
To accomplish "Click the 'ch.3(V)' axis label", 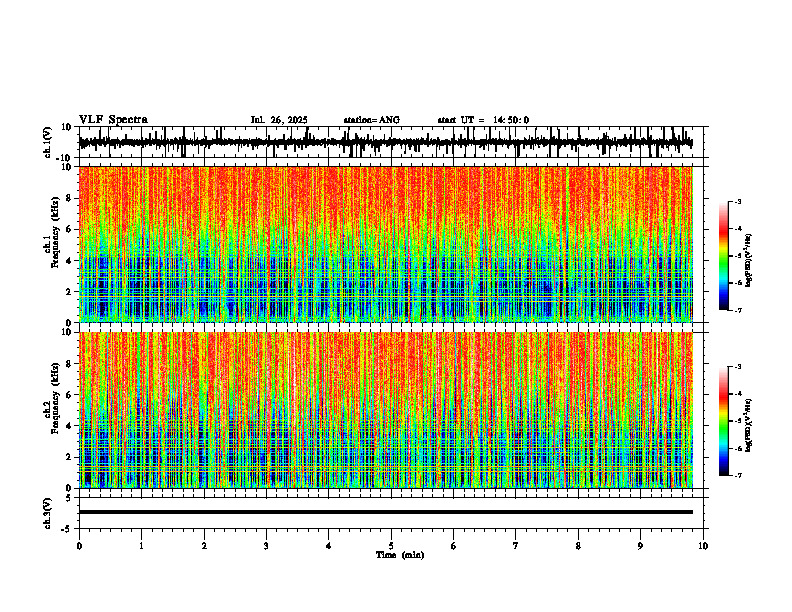I will pyautogui.click(x=48, y=514).
